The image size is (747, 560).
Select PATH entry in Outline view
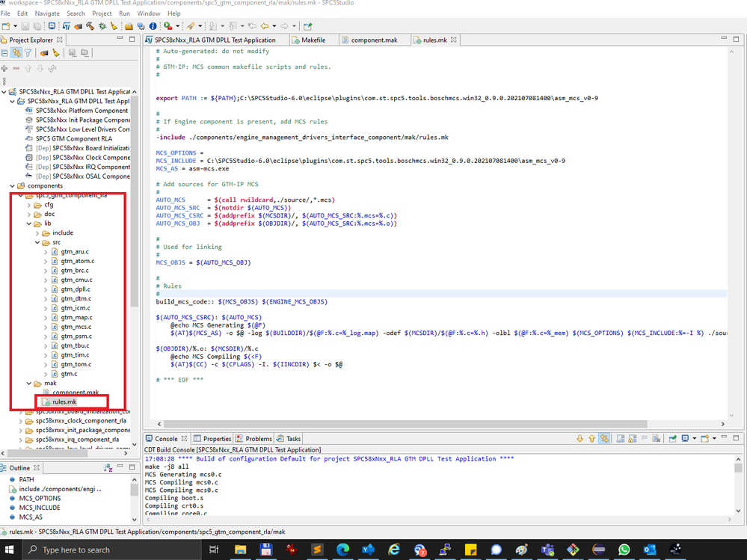pyautogui.click(x=26, y=479)
